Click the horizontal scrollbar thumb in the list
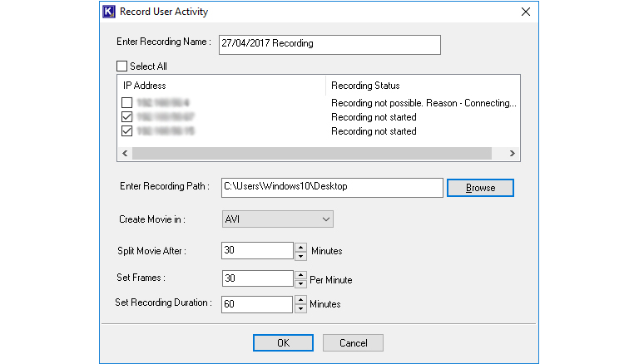The width and height of the screenshot is (639, 364). [312, 154]
